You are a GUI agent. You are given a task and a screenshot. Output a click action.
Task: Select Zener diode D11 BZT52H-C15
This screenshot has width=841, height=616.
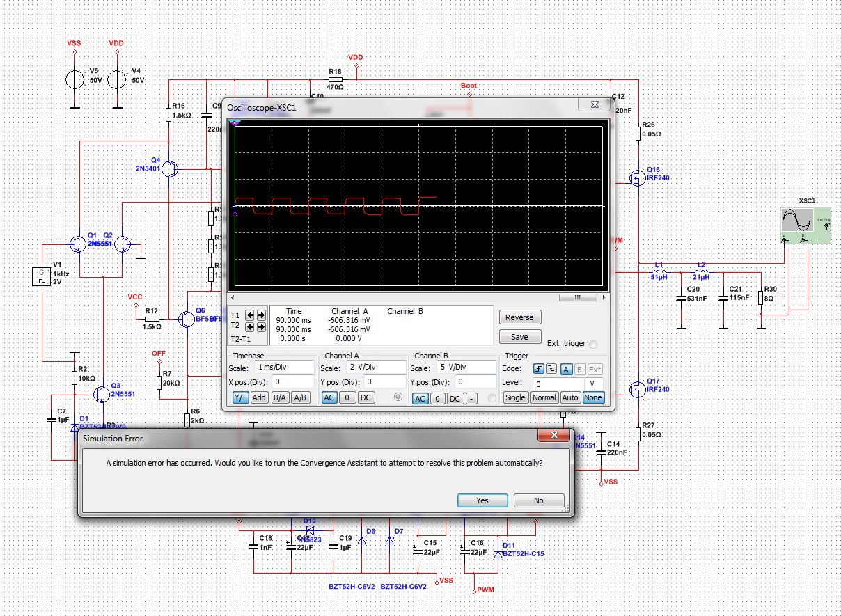pos(498,555)
